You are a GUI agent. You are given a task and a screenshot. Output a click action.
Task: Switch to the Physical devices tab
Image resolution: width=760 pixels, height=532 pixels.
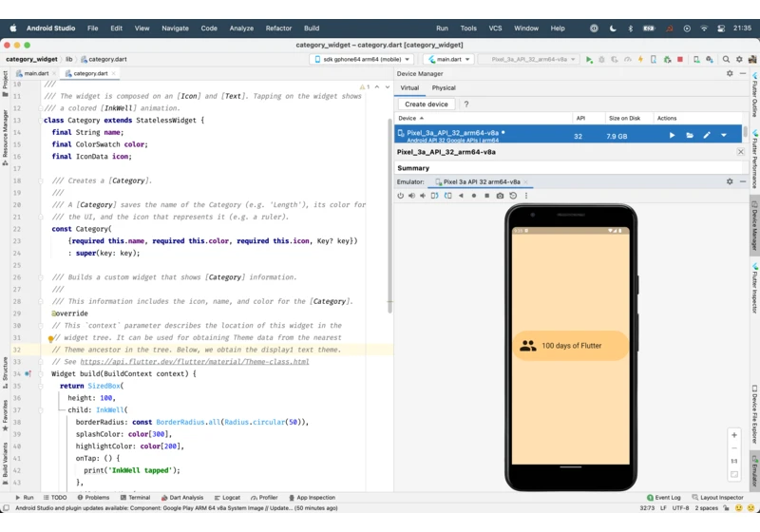tap(444, 87)
